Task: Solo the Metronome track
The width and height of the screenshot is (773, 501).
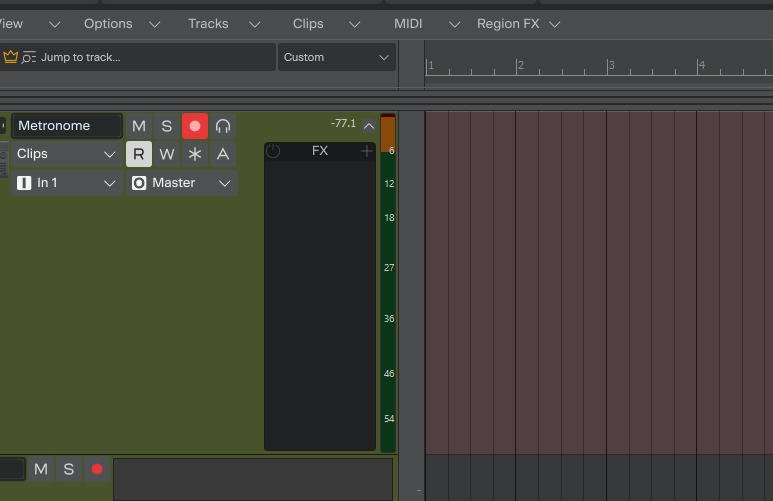Action: pos(167,126)
